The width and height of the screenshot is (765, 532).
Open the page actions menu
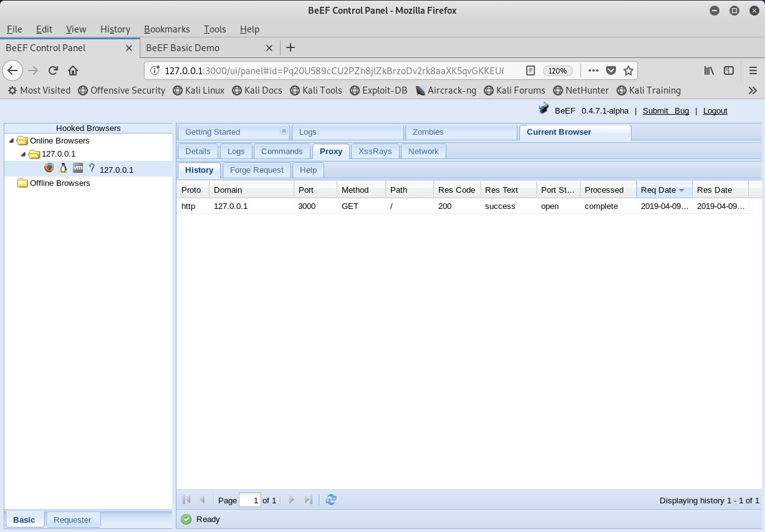click(594, 70)
